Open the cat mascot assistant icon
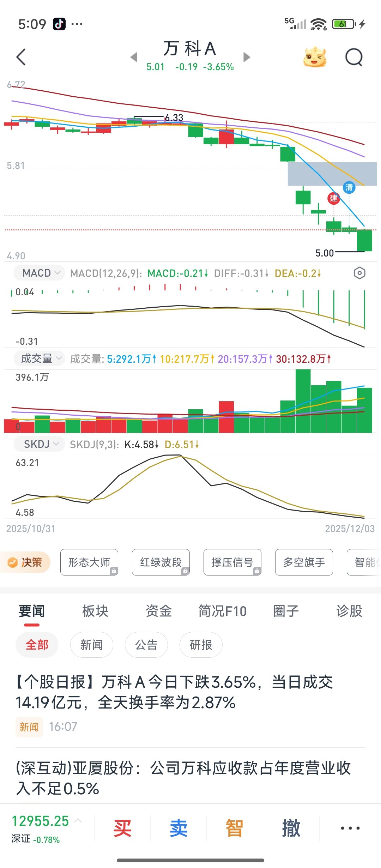This screenshot has width=381, height=868. pos(315,57)
